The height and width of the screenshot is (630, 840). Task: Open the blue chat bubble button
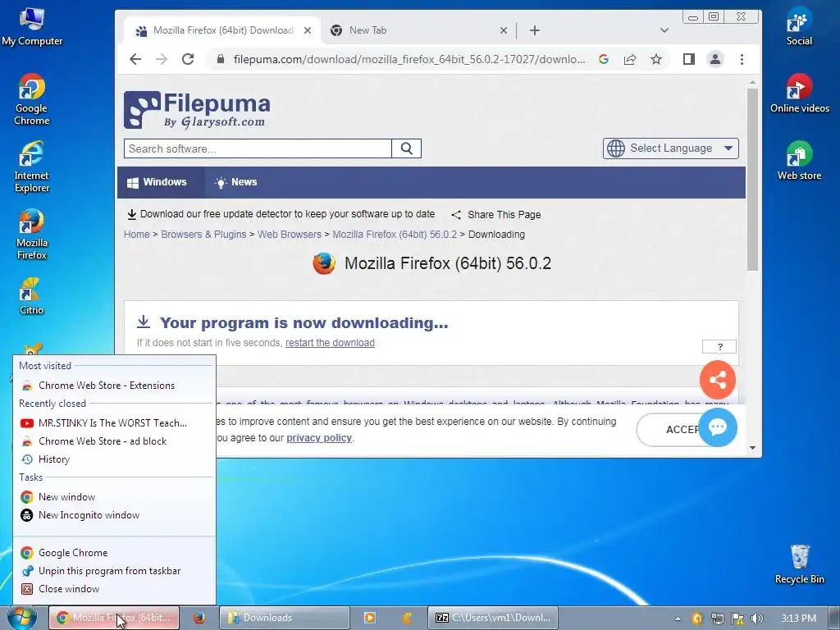click(x=718, y=427)
